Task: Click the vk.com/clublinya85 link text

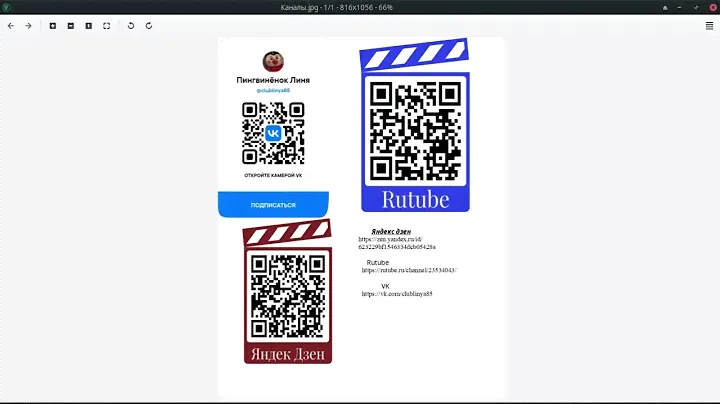Action: [x=396, y=294]
